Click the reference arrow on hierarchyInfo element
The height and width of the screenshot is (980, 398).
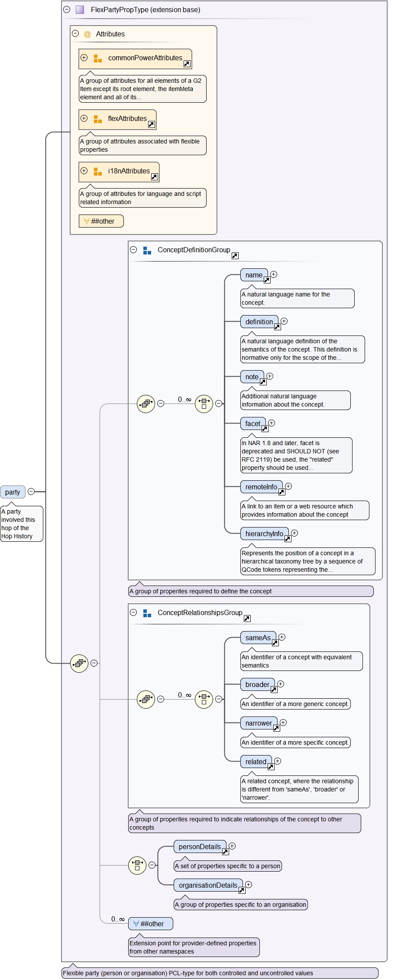288,539
